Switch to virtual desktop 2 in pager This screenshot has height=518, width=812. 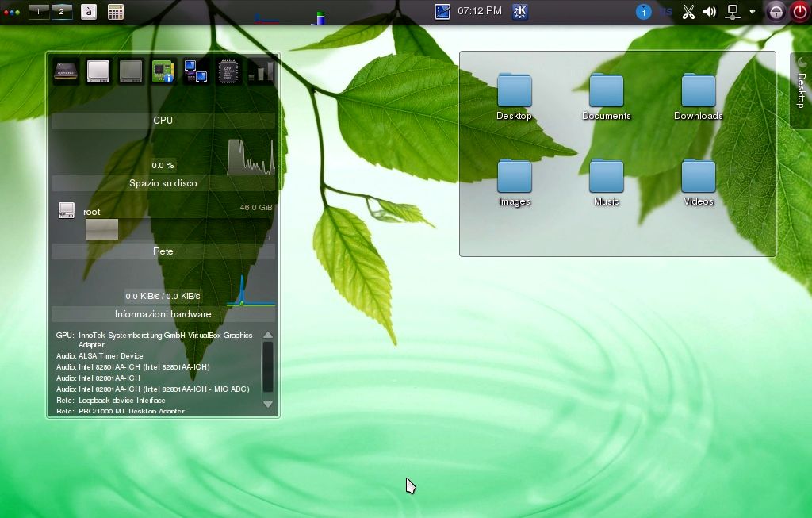[x=62, y=11]
